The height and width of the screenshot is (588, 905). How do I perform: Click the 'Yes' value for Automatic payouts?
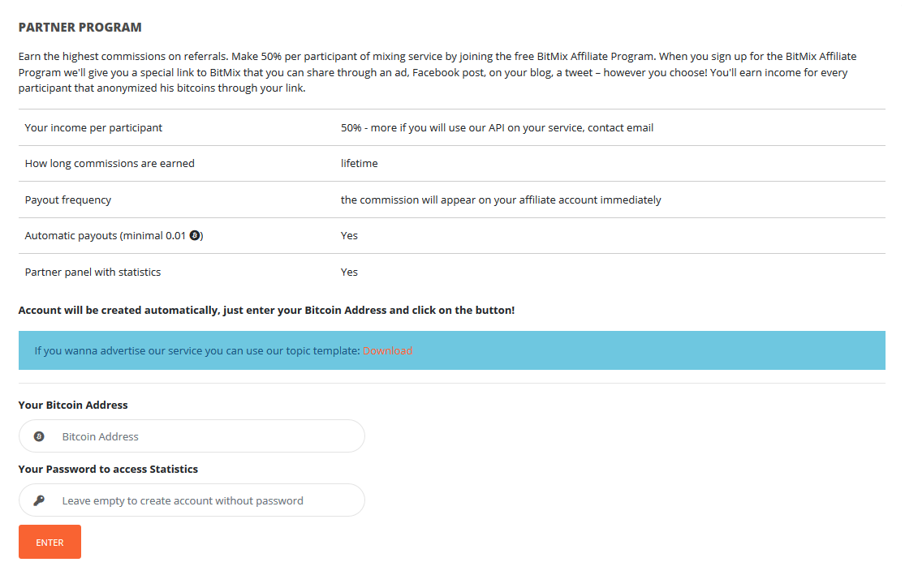349,236
